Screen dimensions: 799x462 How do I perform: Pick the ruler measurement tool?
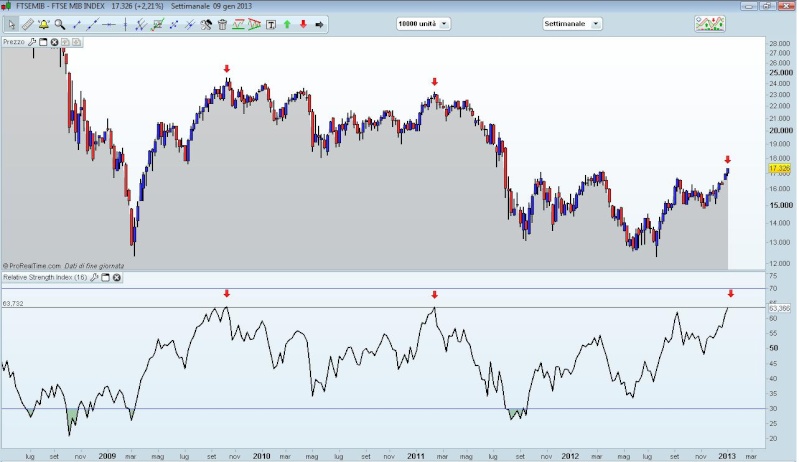28,24
